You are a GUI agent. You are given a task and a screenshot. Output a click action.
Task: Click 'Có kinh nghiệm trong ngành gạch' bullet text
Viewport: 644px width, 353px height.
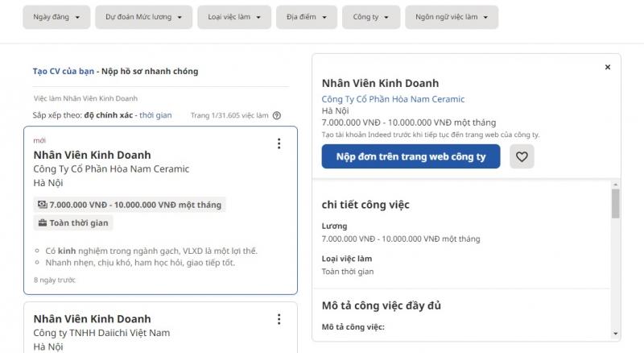point(151,251)
